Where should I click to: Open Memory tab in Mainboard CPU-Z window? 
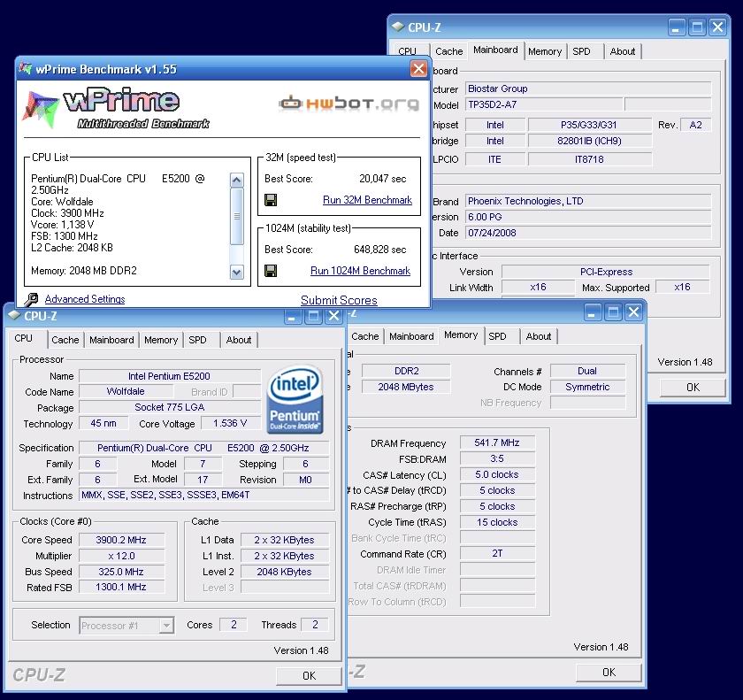(545, 51)
